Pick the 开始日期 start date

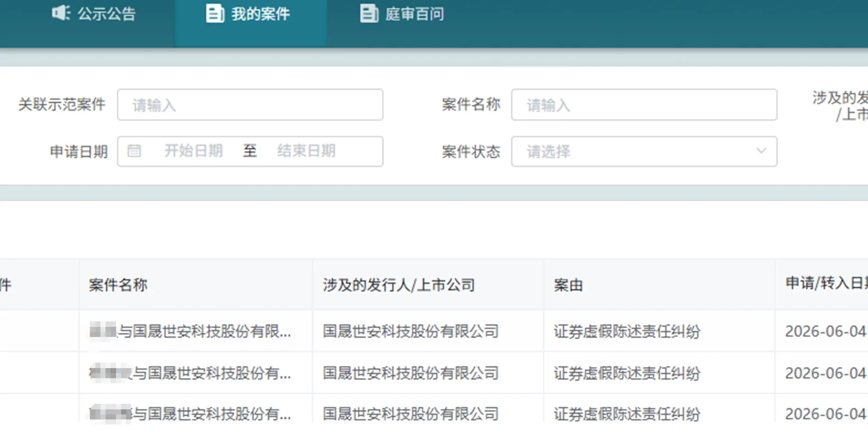[x=194, y=151]
